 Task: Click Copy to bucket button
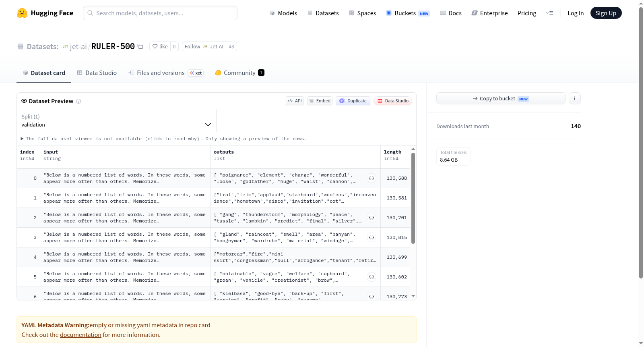[501, 98]
